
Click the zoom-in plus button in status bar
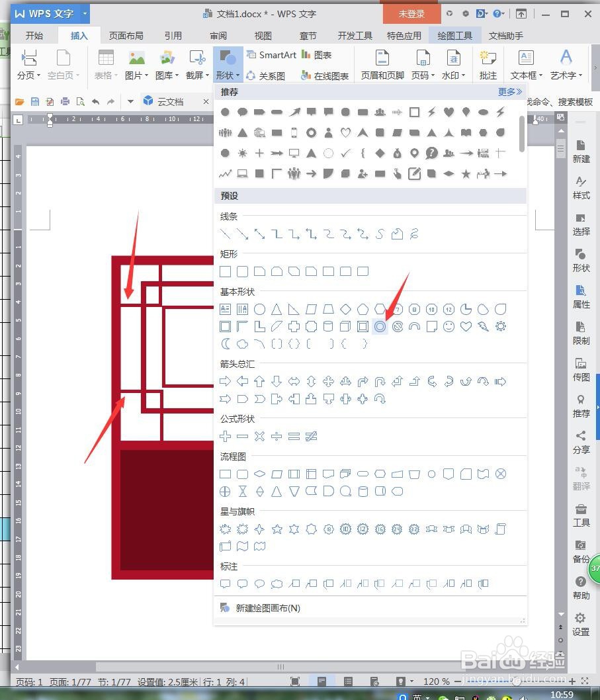(x=572, y=681)
